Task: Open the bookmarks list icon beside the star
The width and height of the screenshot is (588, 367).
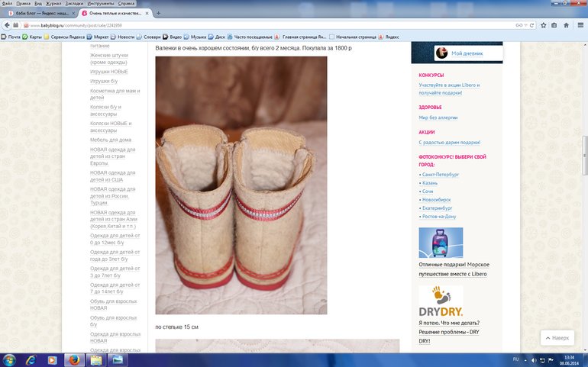Action: 554,25
